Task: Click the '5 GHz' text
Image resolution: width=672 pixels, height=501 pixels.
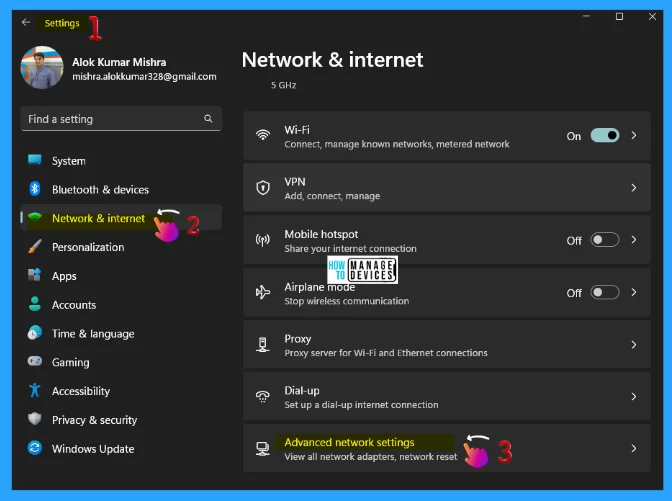Action: (283, 85)
